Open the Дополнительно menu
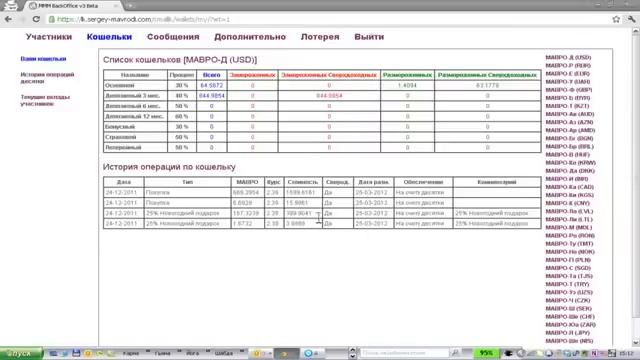Image resolution: width=640 pixels, height=360 pixels. tap(250, 37)
